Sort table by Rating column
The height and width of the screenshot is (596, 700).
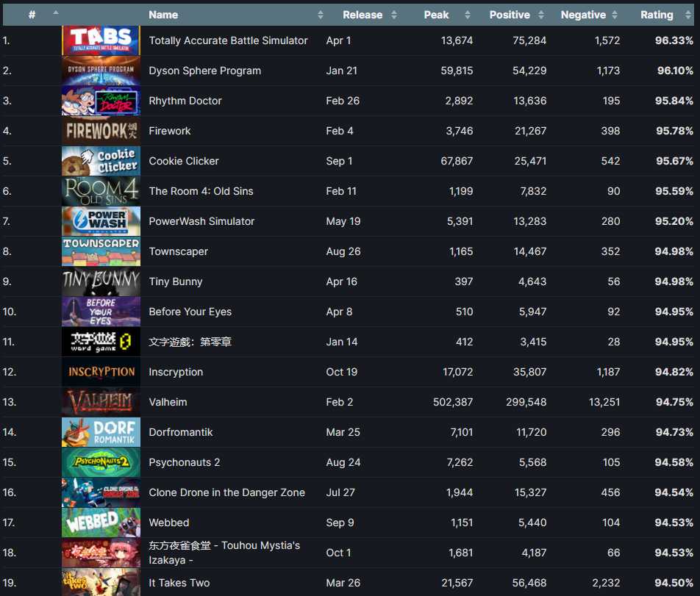[657, 15]
